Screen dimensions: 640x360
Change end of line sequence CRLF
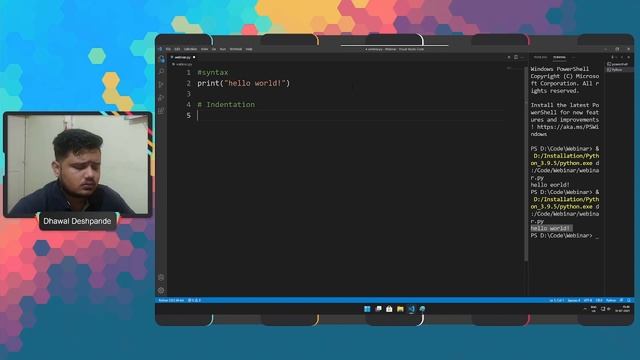599,300
